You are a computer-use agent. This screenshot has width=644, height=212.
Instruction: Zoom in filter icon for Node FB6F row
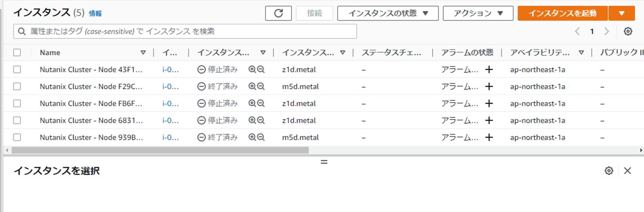tap(252, 103)
